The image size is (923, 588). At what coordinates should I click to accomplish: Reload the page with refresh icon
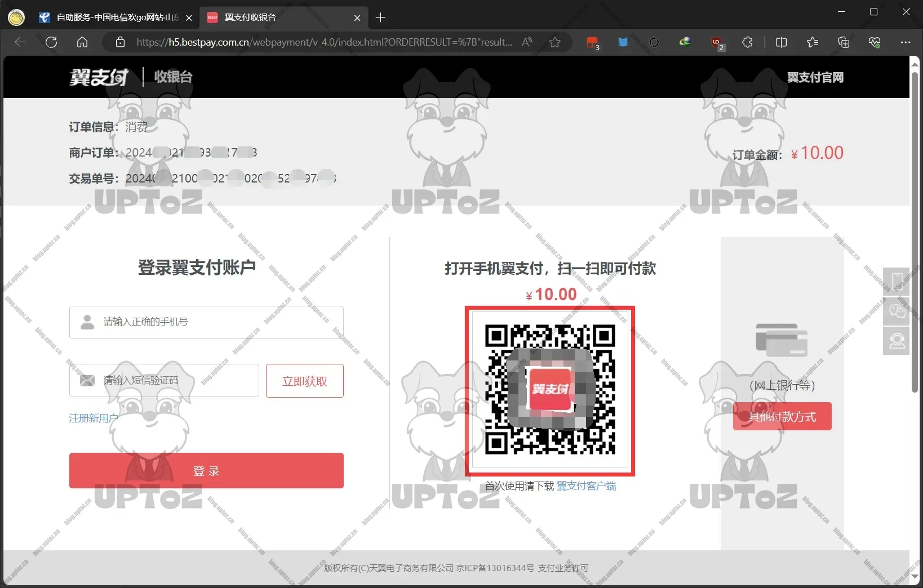click(51, 42)
